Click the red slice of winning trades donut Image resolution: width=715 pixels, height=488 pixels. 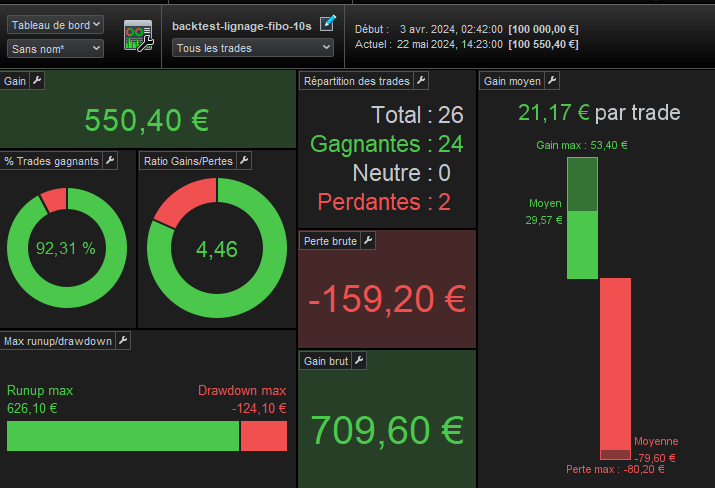(x=54, y=200)
